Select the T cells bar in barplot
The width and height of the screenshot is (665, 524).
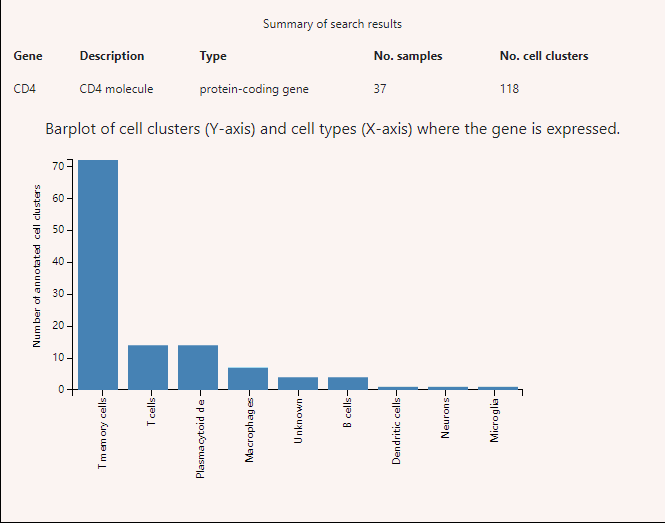(x=148, y=367)
